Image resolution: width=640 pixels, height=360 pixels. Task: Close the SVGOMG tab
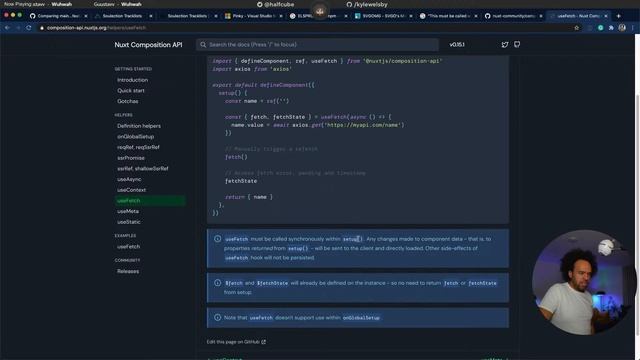point(411,16)
